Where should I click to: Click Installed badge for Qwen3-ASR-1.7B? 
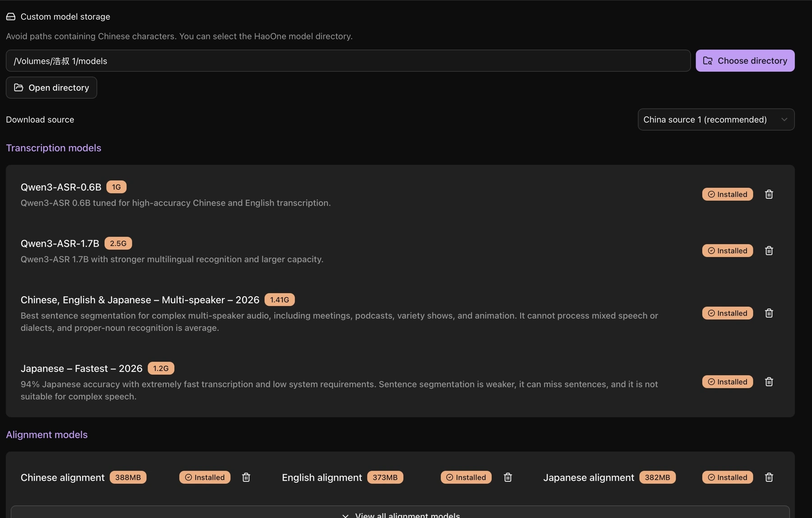pos(728,251)
